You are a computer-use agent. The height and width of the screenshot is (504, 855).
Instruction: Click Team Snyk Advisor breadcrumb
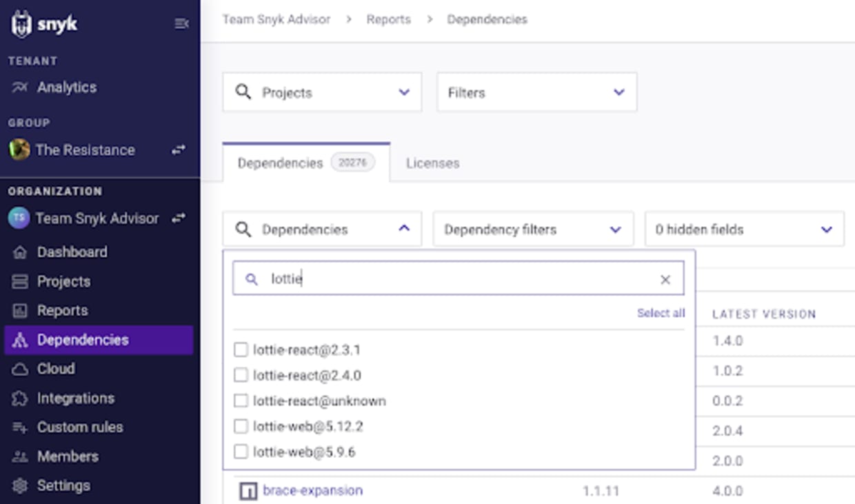276,19
